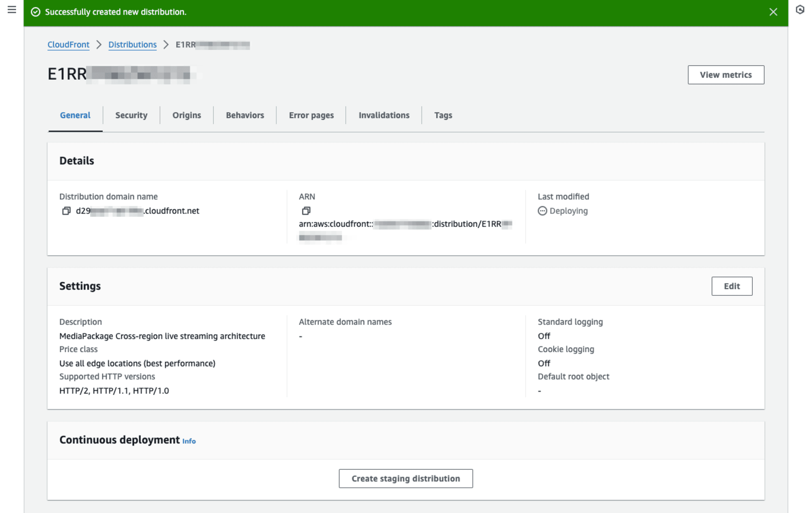Image resolution: width=812 pixels, height=513 pixels.
Task: Click Create staging distribution button
Action: pyautogui.click(x=406, y=478)
